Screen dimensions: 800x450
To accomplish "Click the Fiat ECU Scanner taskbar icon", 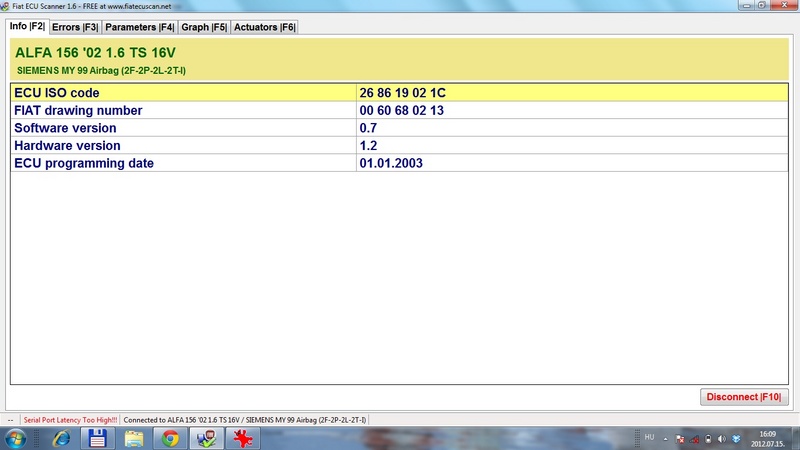I will 205,438.
